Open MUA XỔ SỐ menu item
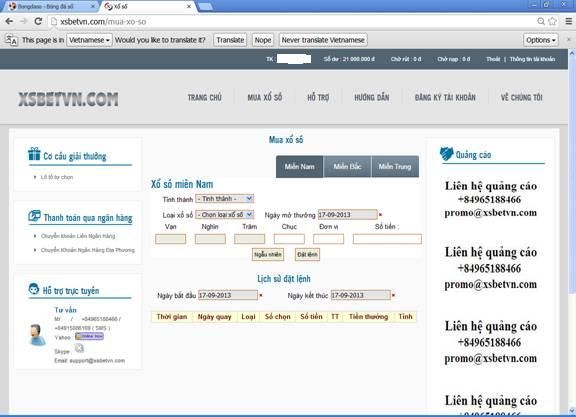The height and width of the screenshot is (417, 576). pyautogui.click(x=264, y=97)
